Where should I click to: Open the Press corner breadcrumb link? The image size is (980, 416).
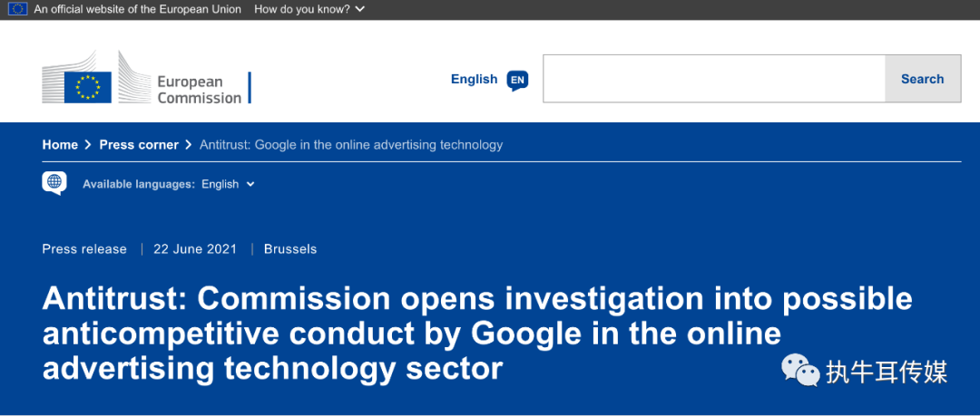point(139,145)
